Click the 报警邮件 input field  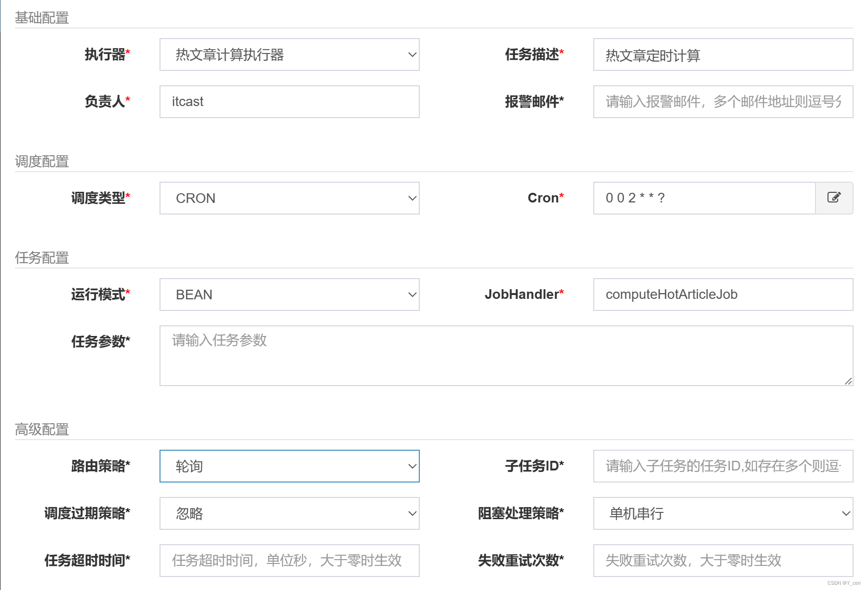pos(723,102)
